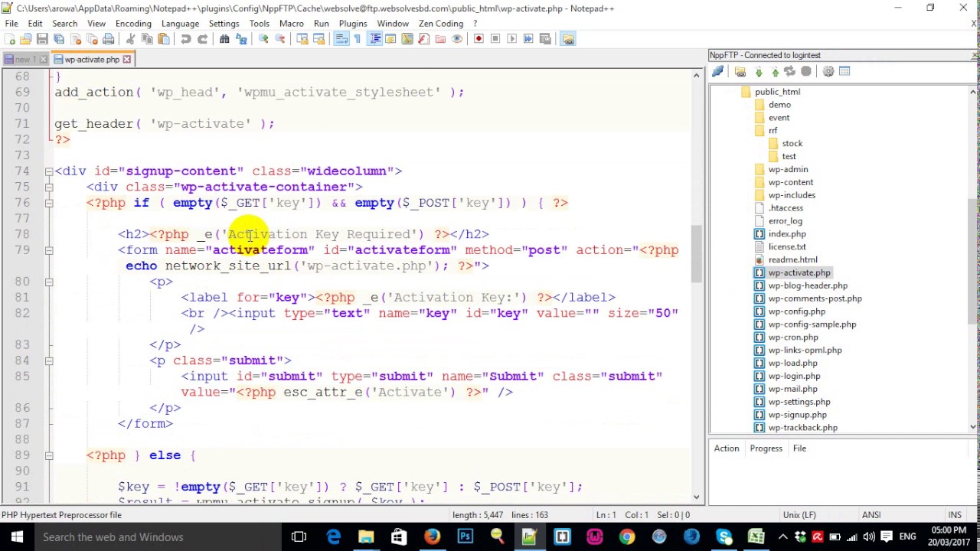The width and height of the screenshot is (980, 551).
Task: Select the .htaccess file in FTP tree
Action: (x=786, y=208)
